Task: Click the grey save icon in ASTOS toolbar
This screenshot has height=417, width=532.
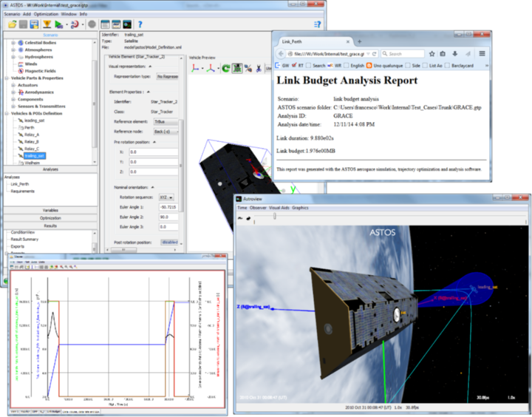Action: (23, 24)
